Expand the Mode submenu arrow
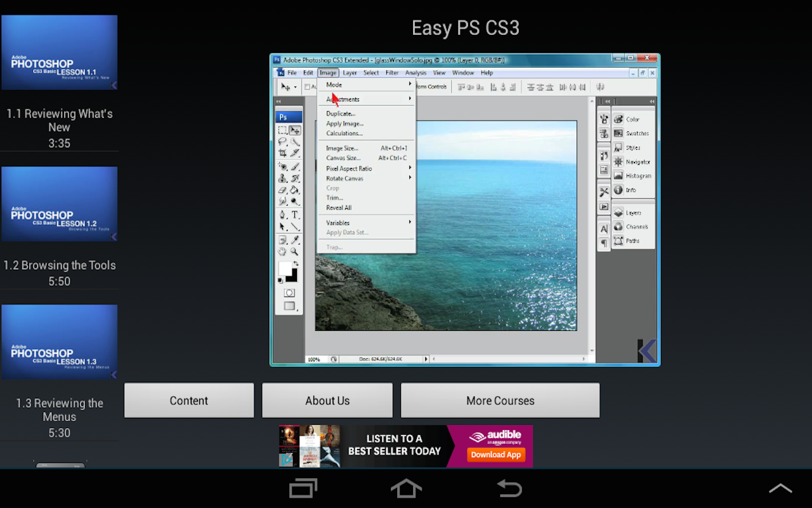812x508 pixels. [x=410, y=84]
